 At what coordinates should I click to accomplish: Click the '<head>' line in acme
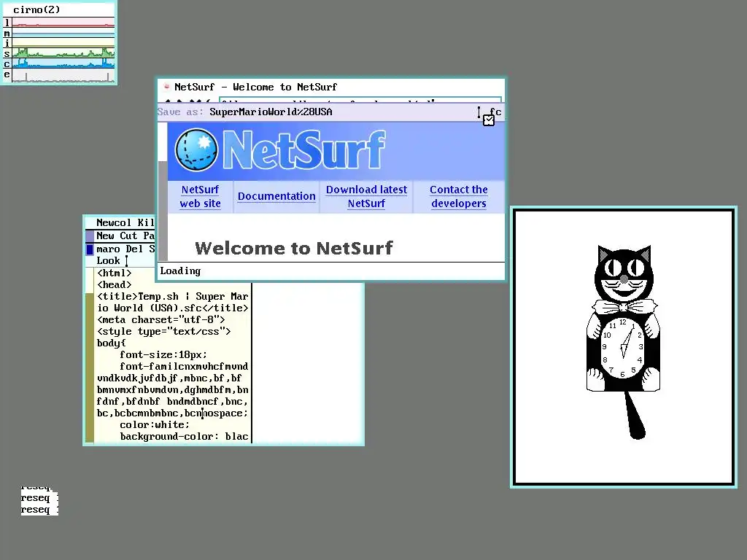click(x=114, y=284)
